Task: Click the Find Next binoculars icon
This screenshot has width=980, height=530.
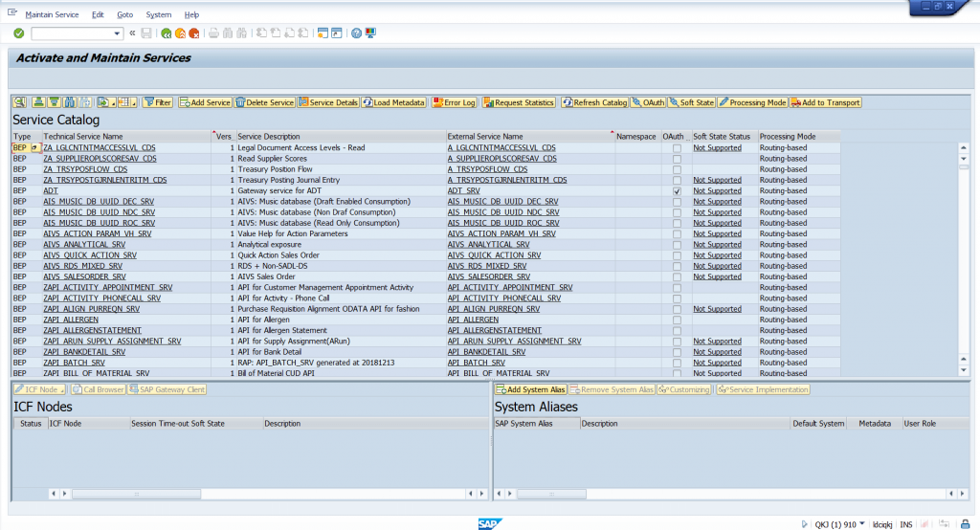Action: 241,33
